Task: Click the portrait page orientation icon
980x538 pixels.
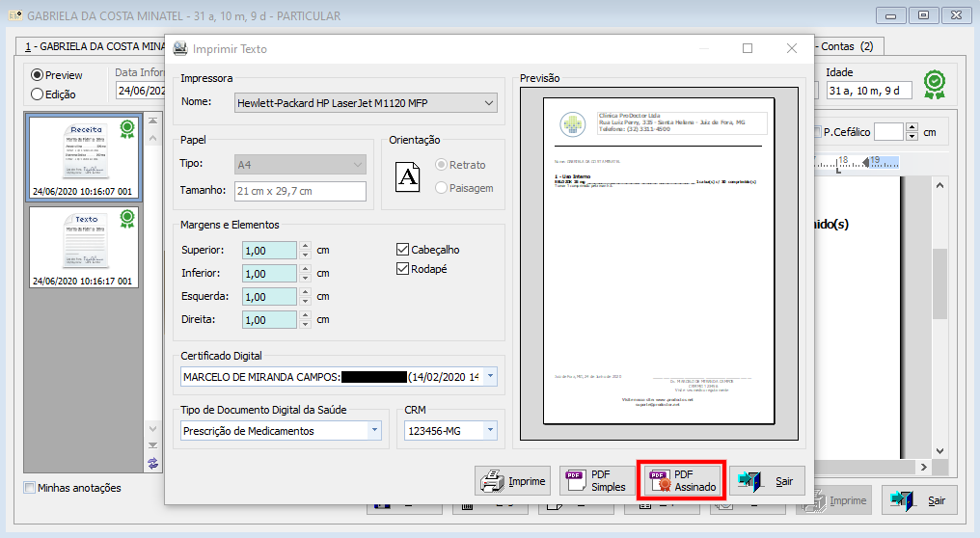Action: tap(407, 176)
